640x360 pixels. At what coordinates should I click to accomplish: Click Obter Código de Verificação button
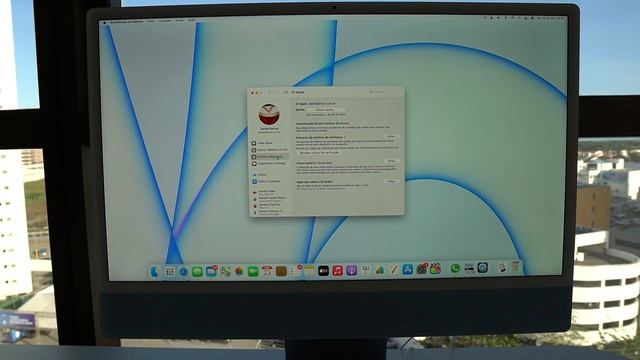point(319,153)
